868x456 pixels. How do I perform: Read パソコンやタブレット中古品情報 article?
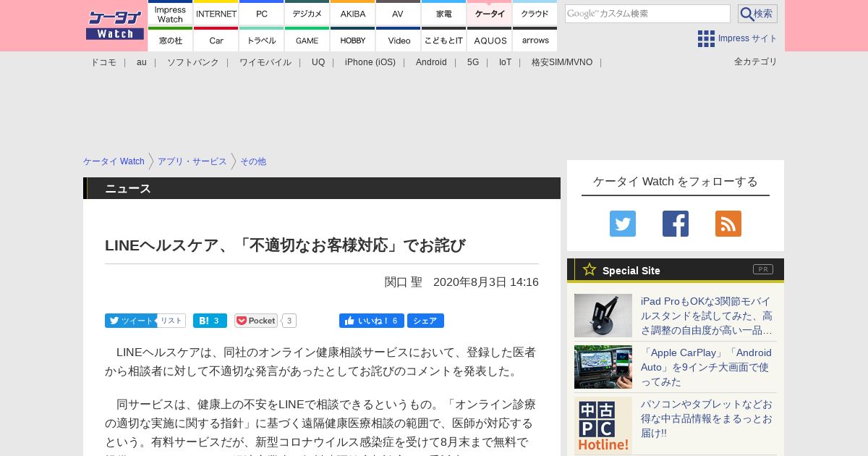click(707, 418)
